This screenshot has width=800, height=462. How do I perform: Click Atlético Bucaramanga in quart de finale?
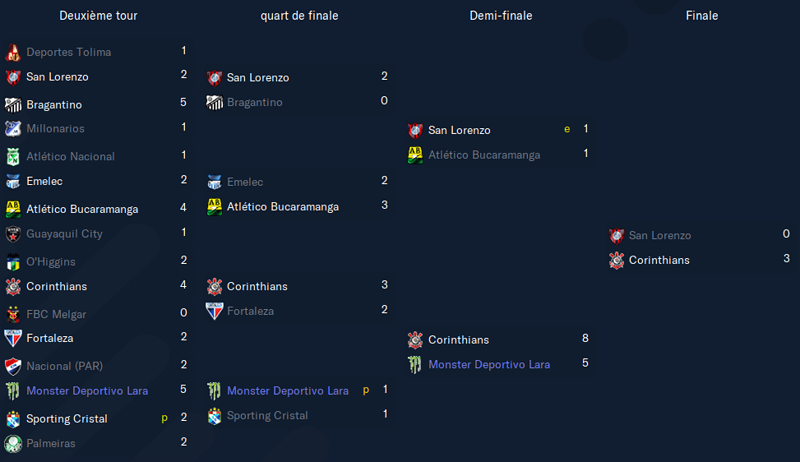[283, 207]
